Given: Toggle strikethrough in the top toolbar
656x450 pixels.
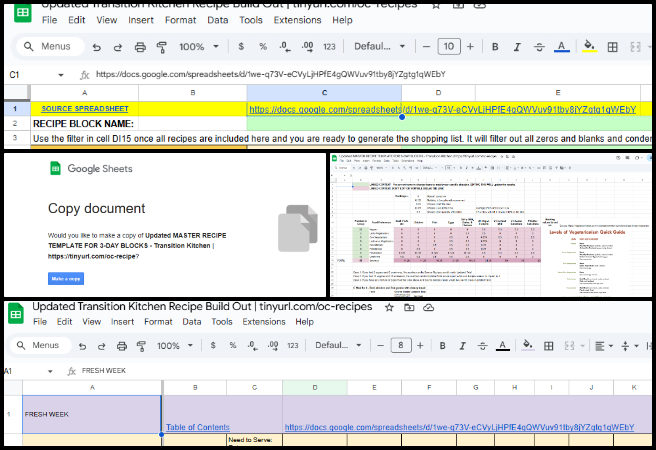Looking at the screenshot, I should point(539,47).
